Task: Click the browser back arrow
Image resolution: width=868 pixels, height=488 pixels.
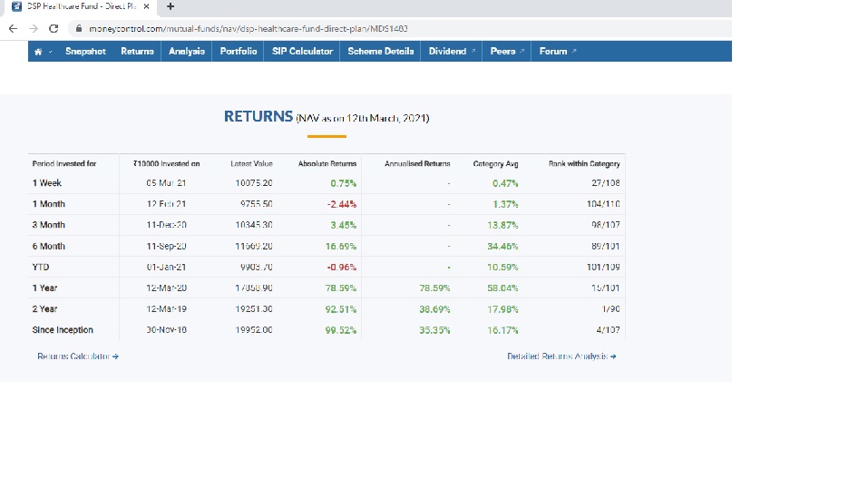Action: [x=14, y=29]
